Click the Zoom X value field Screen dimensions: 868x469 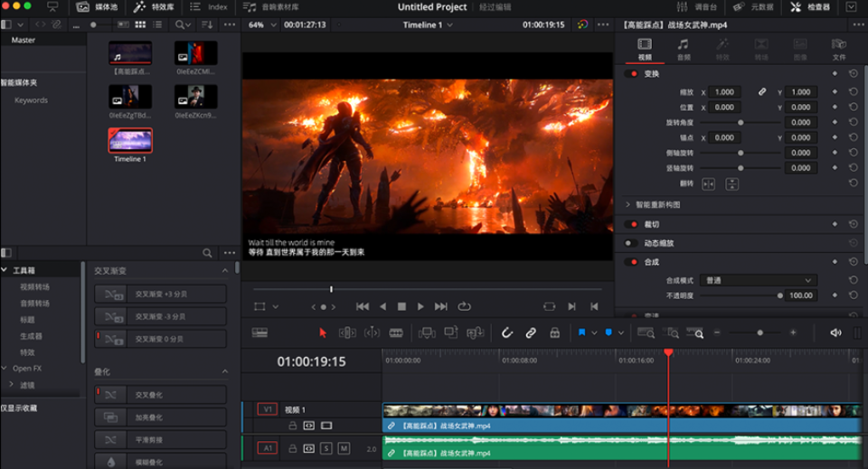726,92
